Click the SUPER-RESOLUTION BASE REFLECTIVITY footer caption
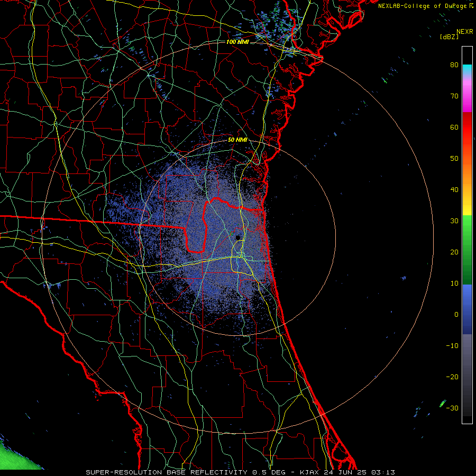Image resolution: width=476 pixels, height=476 pixels. click(240, 472)
